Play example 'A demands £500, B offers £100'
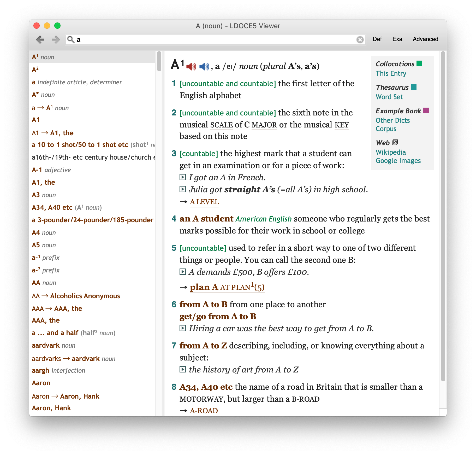The height and width of the screenshot is (455, 476). [x=183, y=272]
